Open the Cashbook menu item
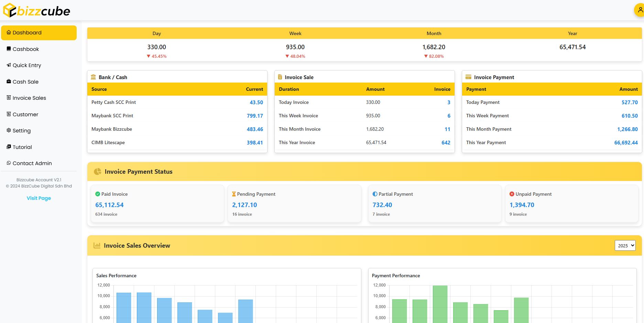644x323 pixels. pyautogui.click(x=26, y=49)
